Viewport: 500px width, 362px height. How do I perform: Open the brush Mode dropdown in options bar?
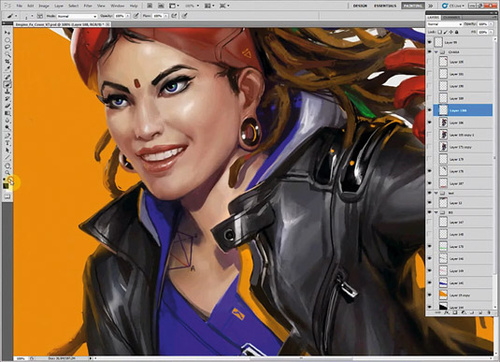tap(77, 16)
